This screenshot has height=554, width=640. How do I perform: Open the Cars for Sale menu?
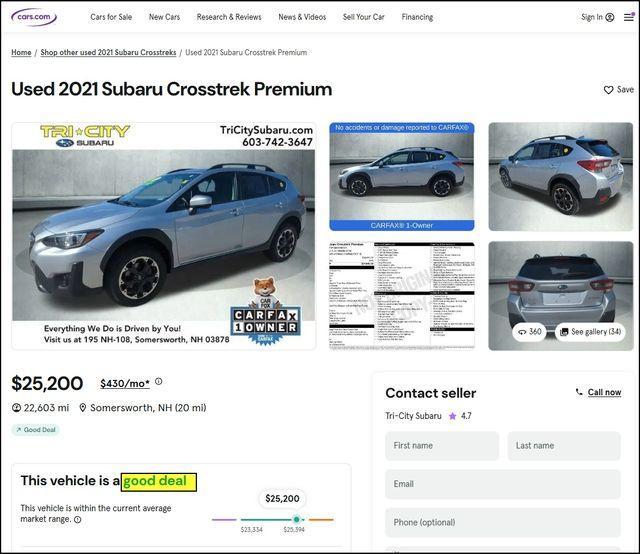coord(111,17)
